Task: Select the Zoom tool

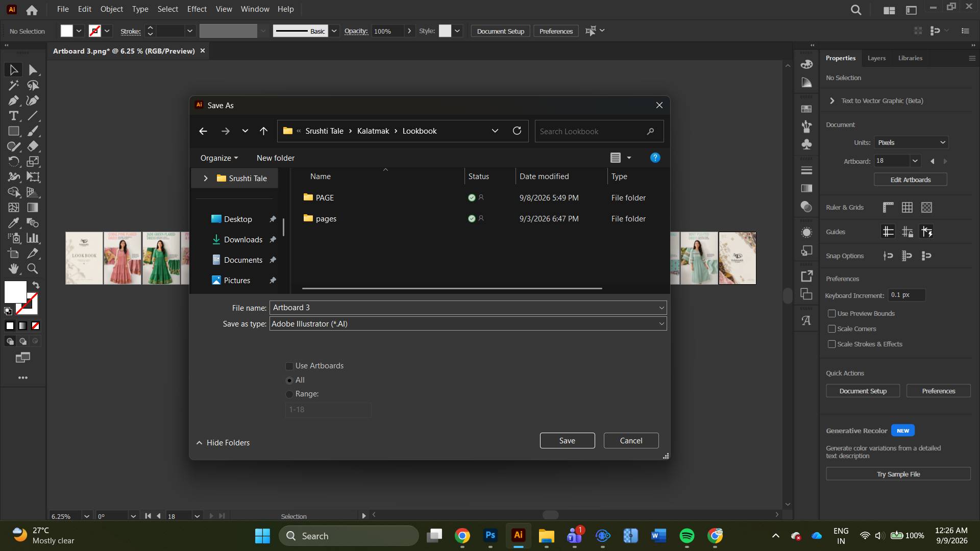Action: [33, 268]
